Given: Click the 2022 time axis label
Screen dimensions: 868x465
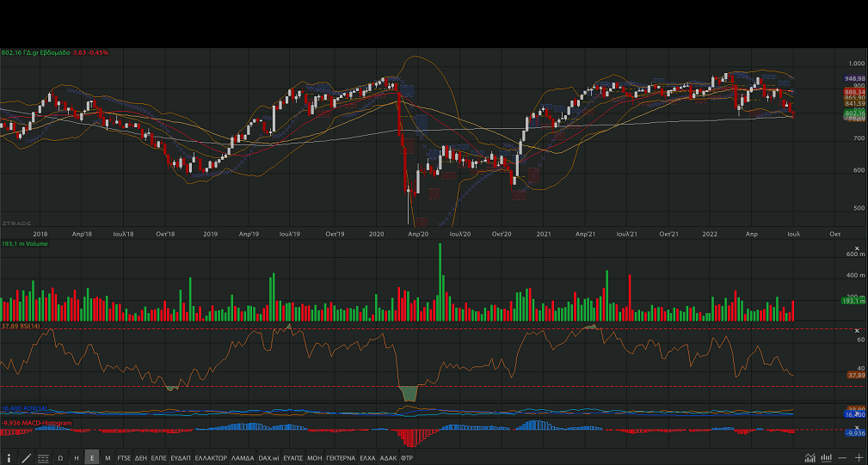Looking at the screenshot, I should (x=710, y=234).
